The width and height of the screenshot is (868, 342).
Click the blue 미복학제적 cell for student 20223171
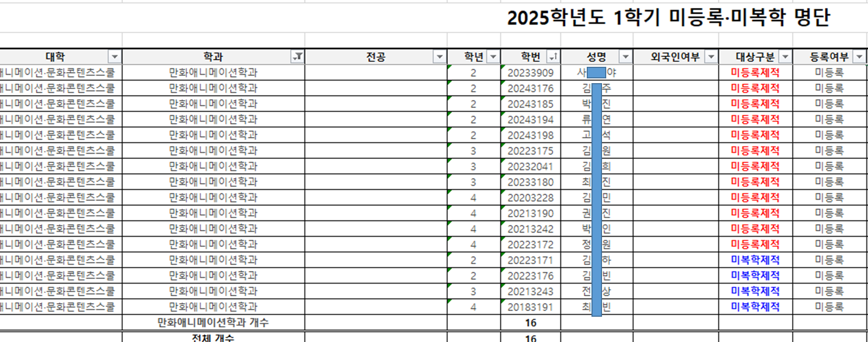(x=755, y=260)
